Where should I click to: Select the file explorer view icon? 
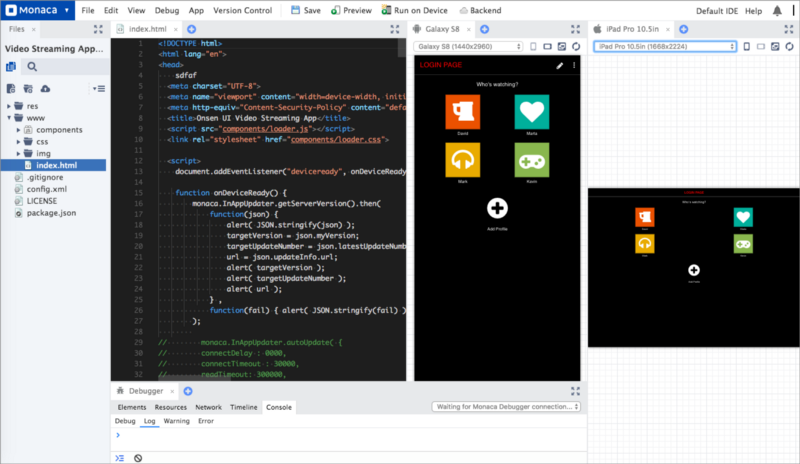click(x=11, y=66)
